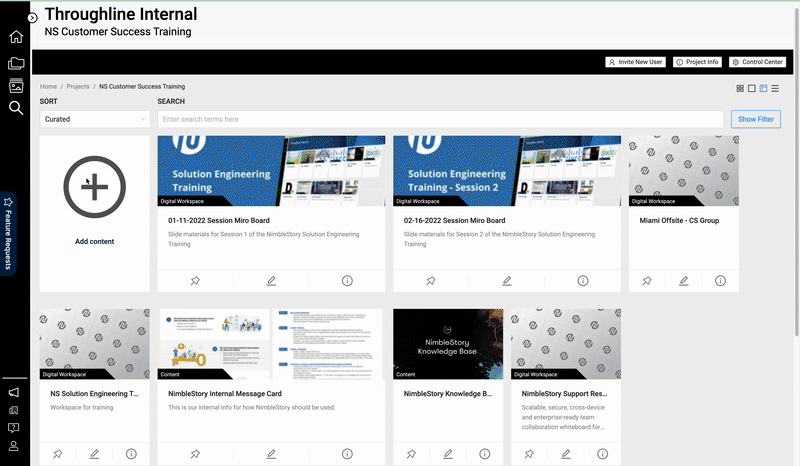
Task: Open the Curated sort dropdown
Action: point(94,119)
